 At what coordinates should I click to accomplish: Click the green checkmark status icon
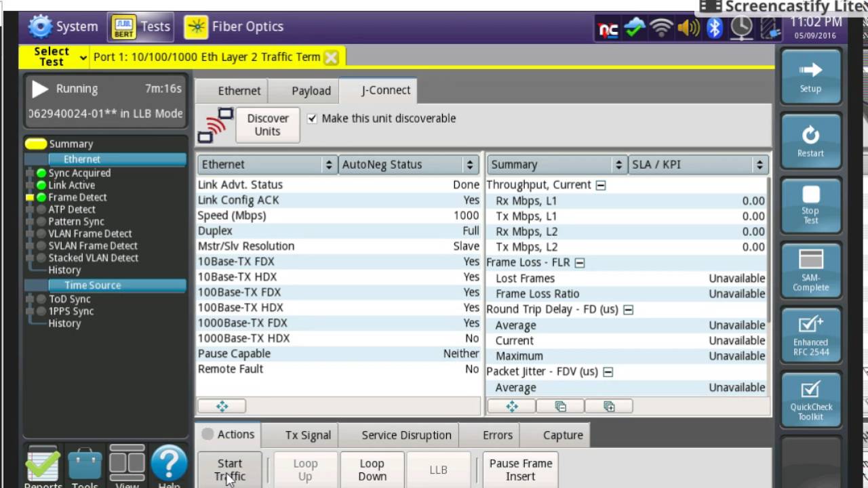(x=635, y=28)
